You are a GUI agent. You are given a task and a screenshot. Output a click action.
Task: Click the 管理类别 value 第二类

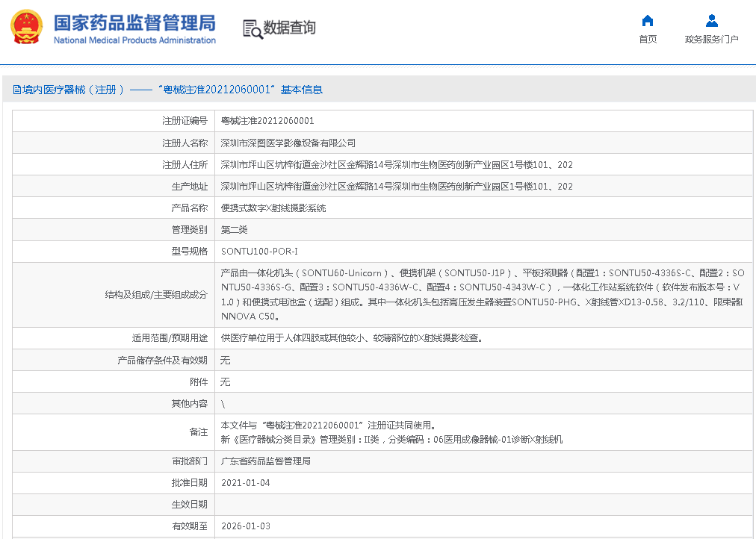click(234, 230)
